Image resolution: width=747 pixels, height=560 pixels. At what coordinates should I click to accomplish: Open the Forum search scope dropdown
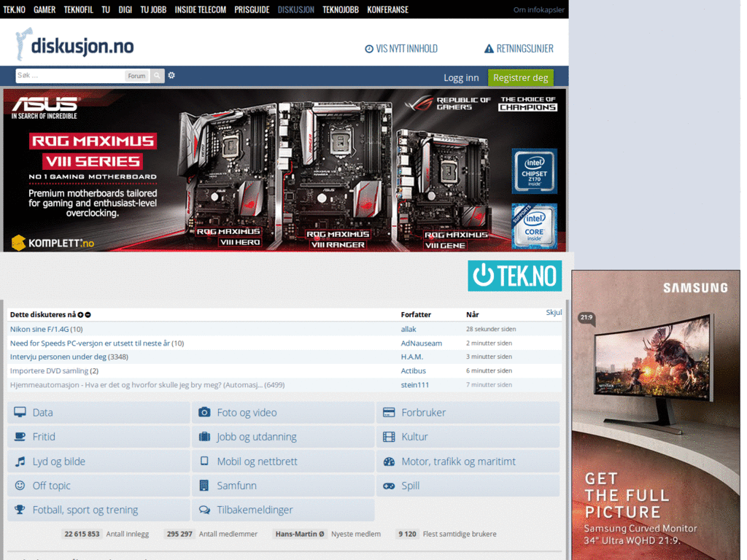[x=136, y=76]
